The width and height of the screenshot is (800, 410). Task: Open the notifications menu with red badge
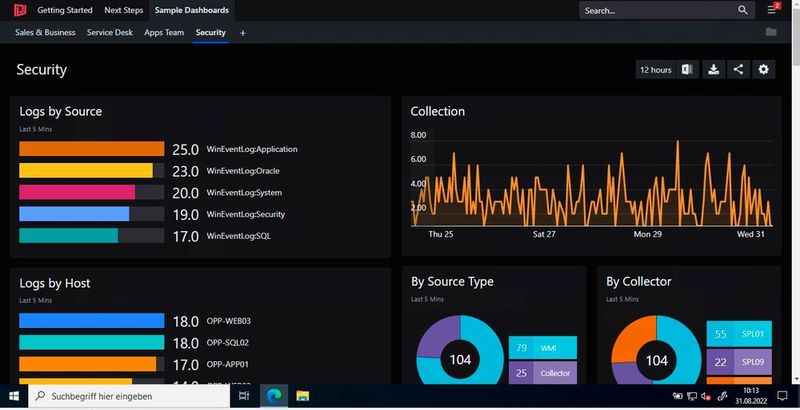tap(772, 10)
